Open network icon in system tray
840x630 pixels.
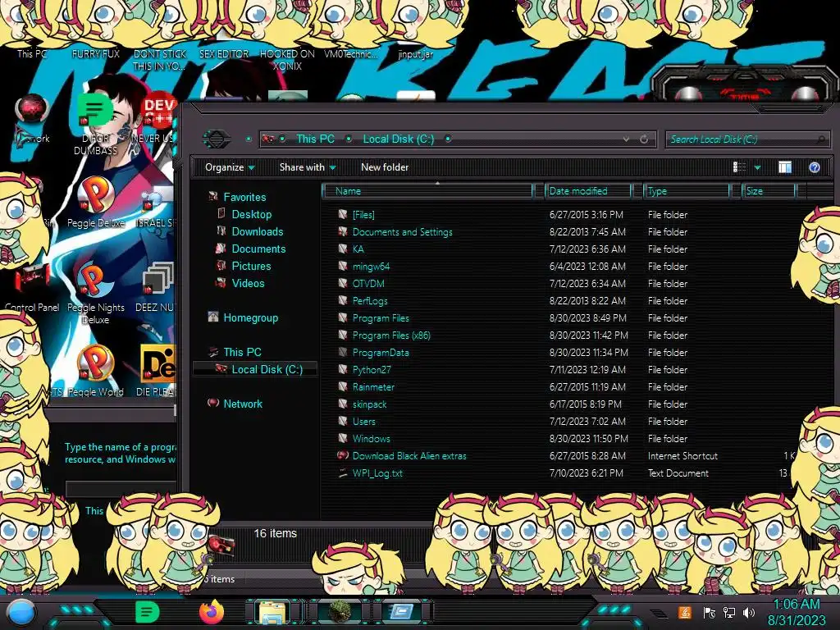click(729, 612)
